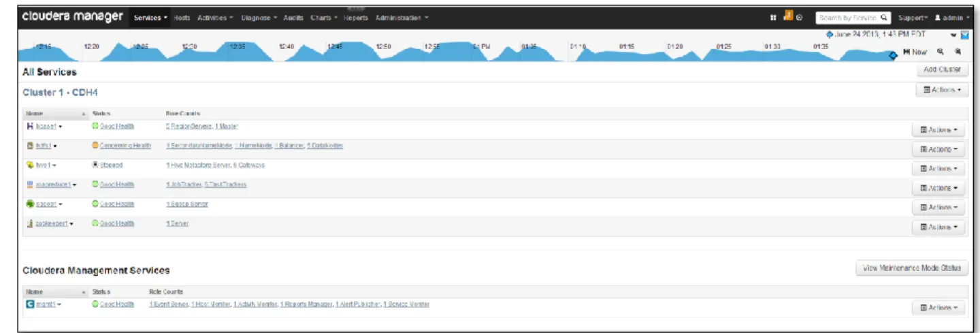980x333 pixels.
Task: Click the ZooKeeper service icon for zookeeper1
Action: 29,223
